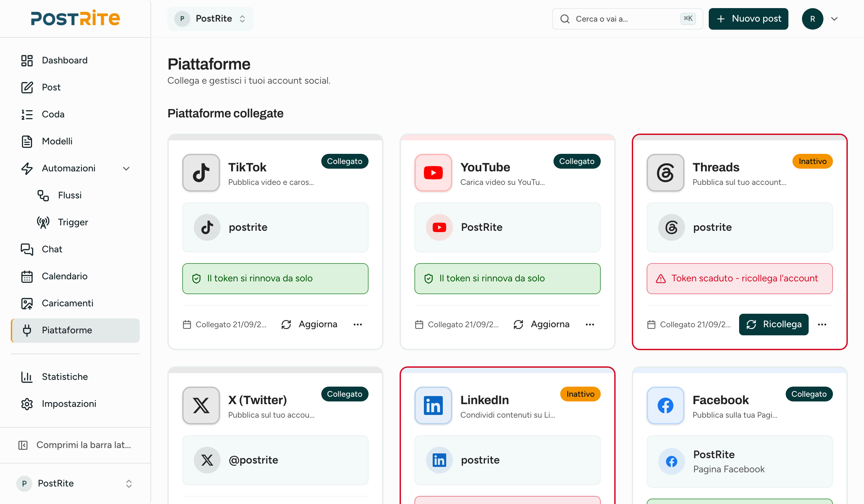This screenshot has width=864, height=504.
Task: Click the Dashboard grid icon
Action: coord(27,60)
